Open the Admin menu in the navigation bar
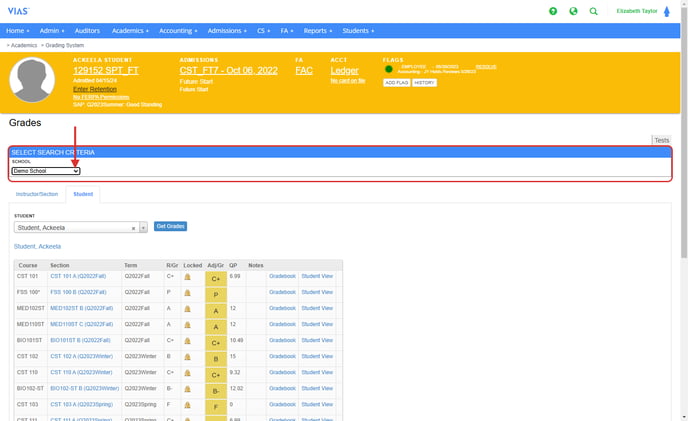Screen dimensions: 688x421 pyautogui.click(x=52, y=31)
